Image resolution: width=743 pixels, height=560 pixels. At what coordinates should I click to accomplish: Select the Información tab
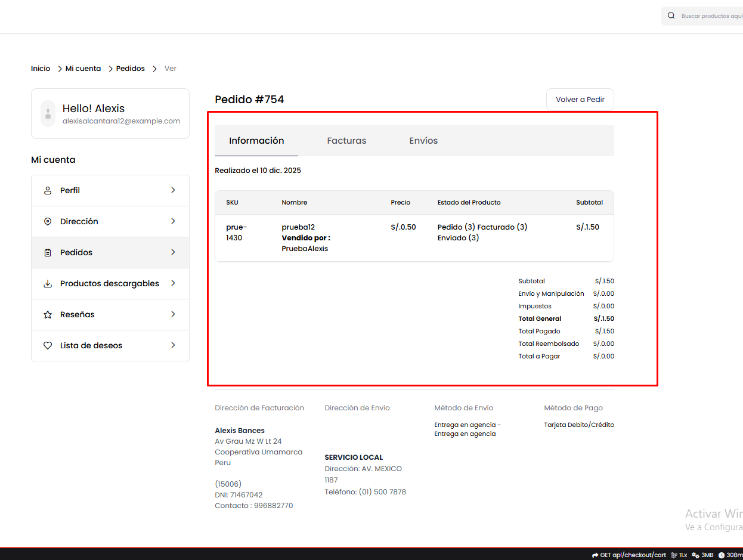[x=256, y=141]
